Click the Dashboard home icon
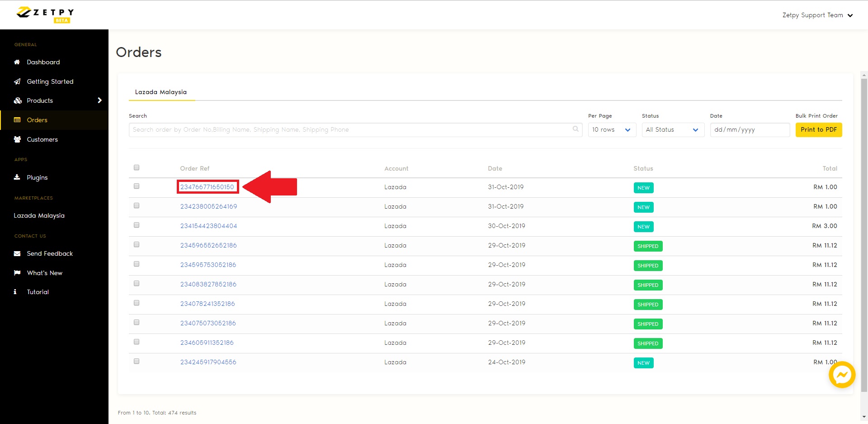 pyautogui.click(x=17, y=62)
